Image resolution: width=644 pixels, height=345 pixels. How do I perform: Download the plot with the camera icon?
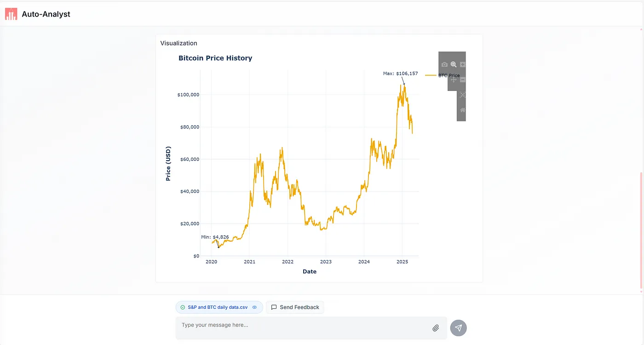(x=444, y=65)
